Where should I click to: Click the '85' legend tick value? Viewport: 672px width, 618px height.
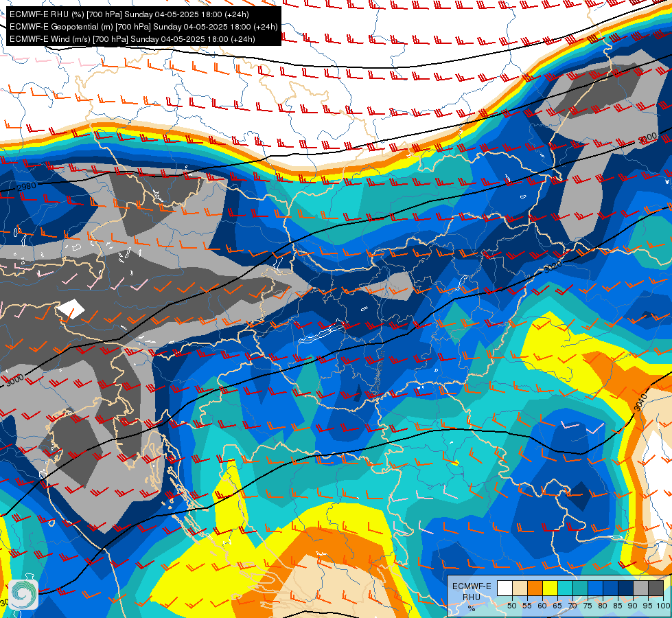coord(618,606)
